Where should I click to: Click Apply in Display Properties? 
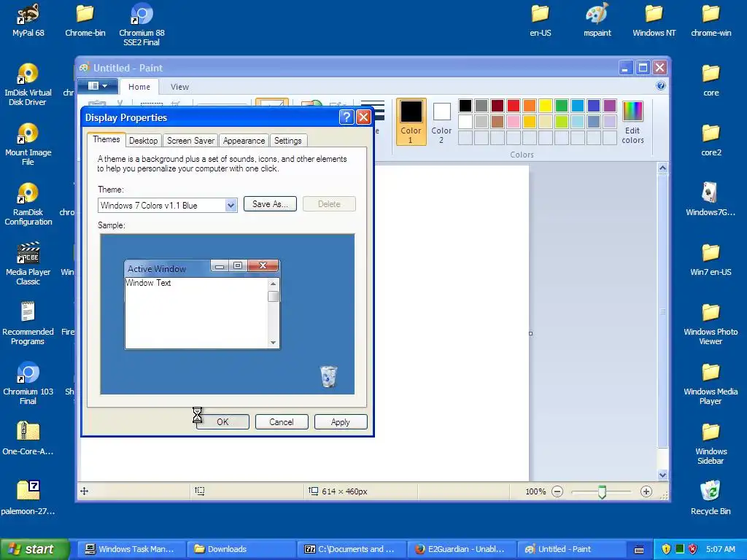tap(341, 422)
